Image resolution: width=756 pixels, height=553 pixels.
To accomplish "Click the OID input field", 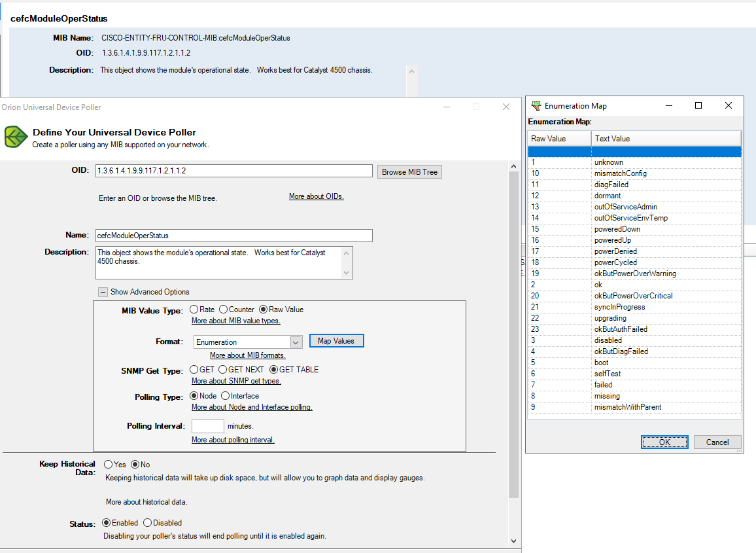I will 234,171.
